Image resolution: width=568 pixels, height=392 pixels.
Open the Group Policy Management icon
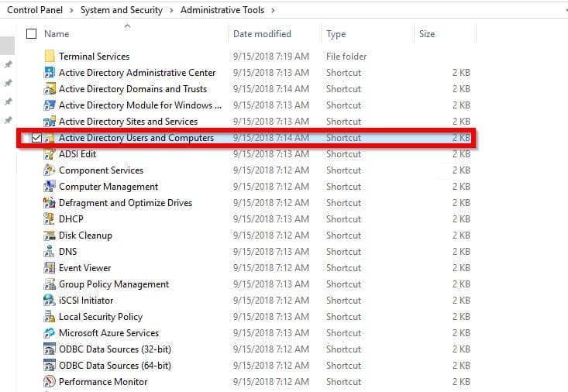pyautogui.click(x=50, y=284)
